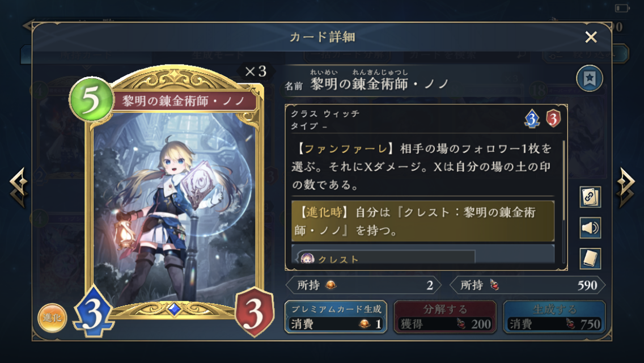Click the 所持 vials count 590 field
Image resolution: width=644 pixels, height=363 pixels.
(x=528, y=285)
